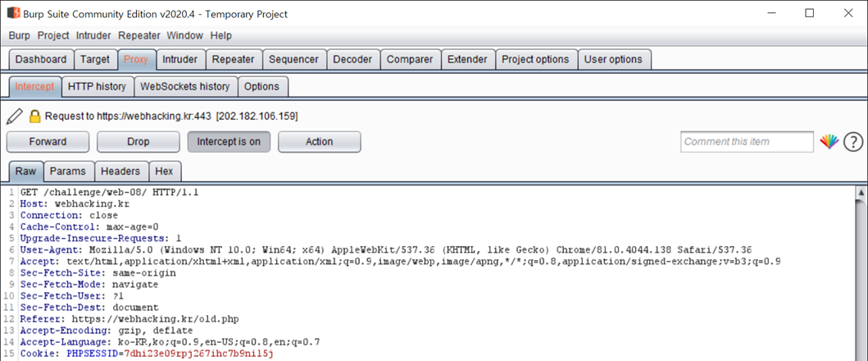Switch to the Intruder tab
This screenshot has width=868, height=361.
180,59
